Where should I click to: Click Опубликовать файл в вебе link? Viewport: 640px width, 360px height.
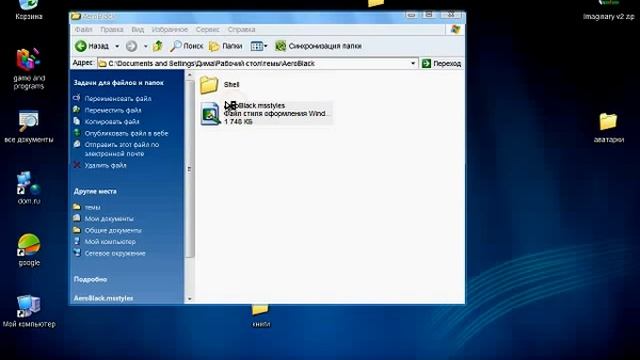point(126,133)
